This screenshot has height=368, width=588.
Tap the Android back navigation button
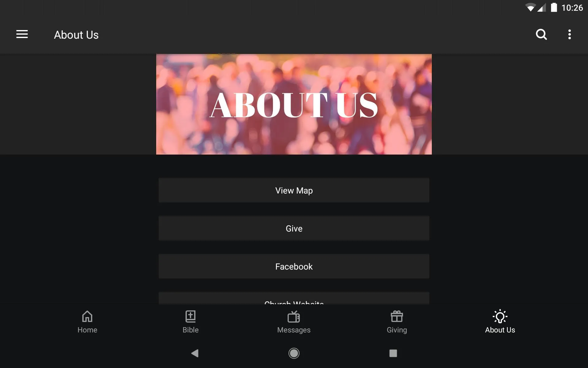tap(194, 353)
